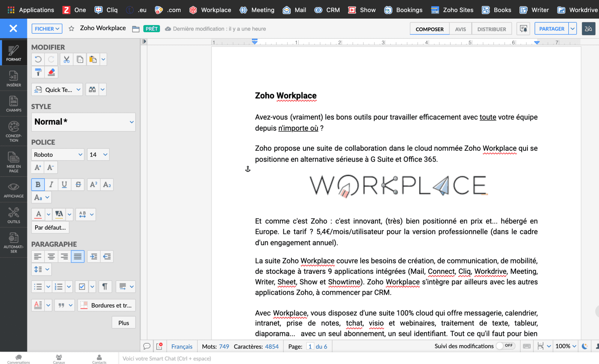Open the AUTOMATISER sidebar panel

pyautogui.click(x=13, y=243)
